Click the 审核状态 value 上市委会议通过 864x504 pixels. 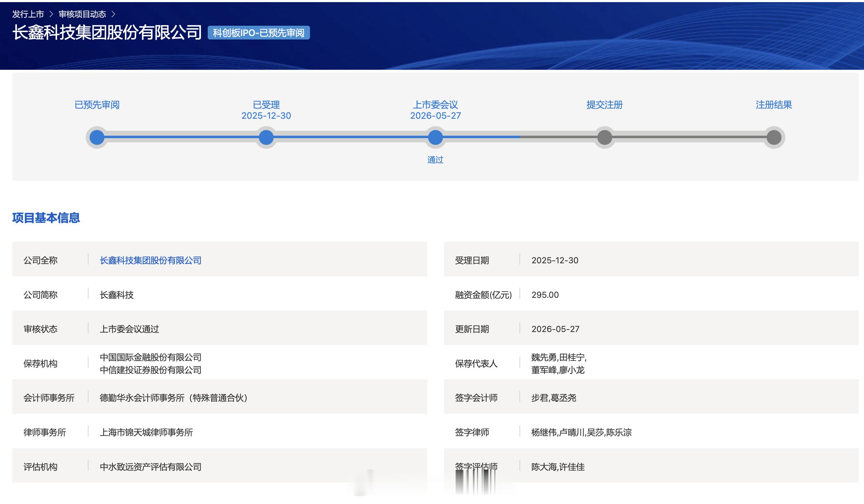pos(129,329)
